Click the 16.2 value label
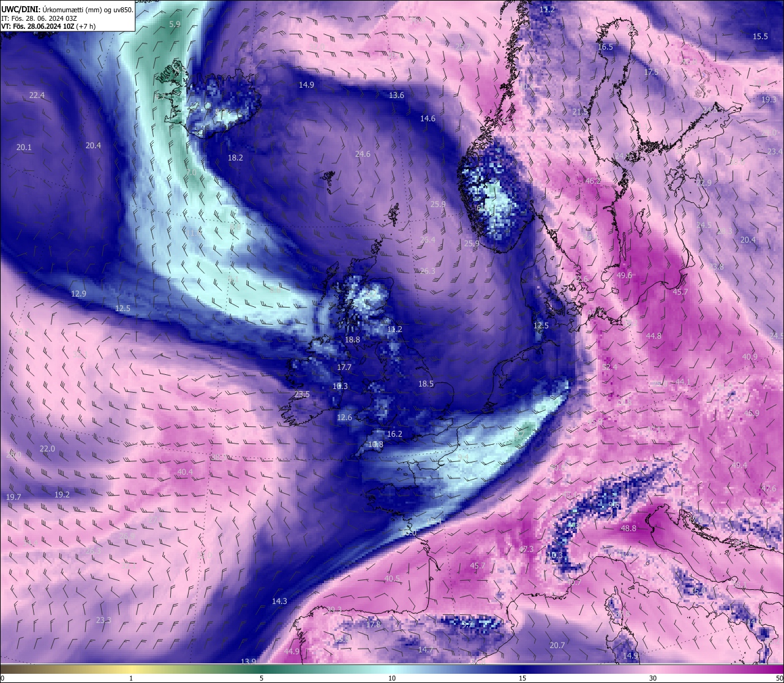The image size is (784, 683). 394,434
